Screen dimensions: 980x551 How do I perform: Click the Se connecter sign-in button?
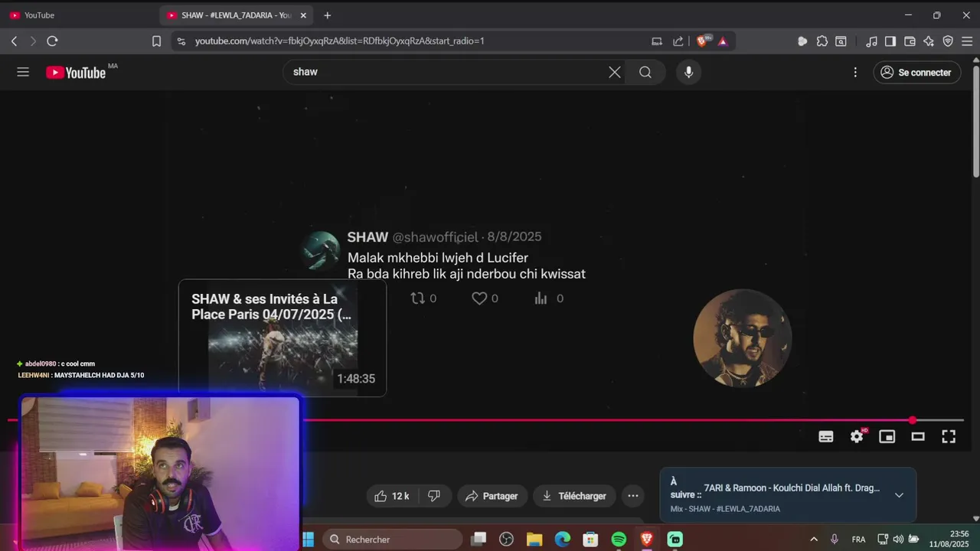click(917, 72)
